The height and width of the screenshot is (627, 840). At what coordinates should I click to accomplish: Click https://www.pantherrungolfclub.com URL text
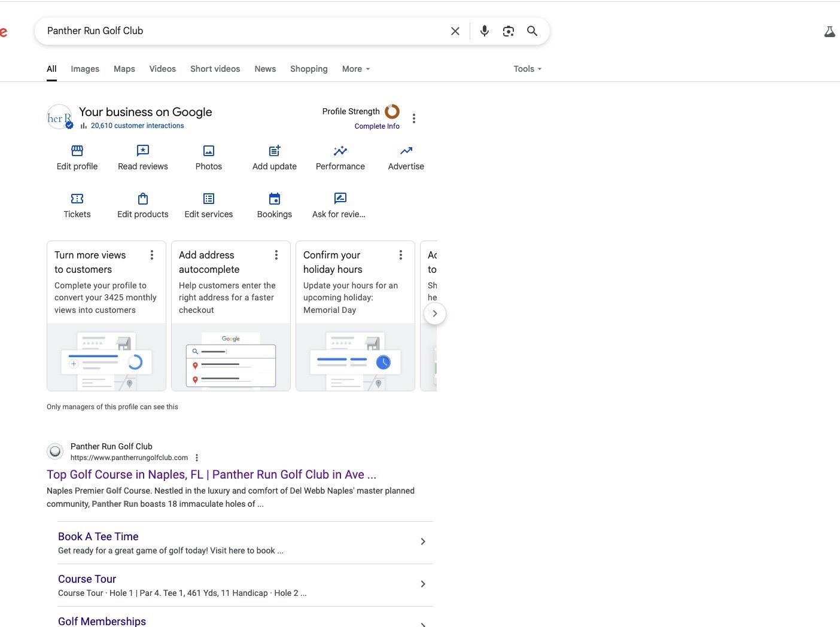point(129,458)
